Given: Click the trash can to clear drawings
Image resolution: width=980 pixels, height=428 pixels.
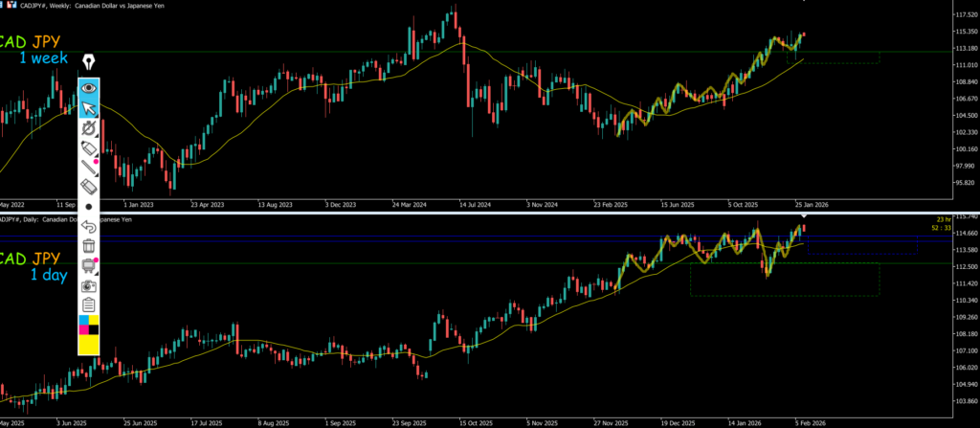Looking at the screenshot, I should coord(89,246).
